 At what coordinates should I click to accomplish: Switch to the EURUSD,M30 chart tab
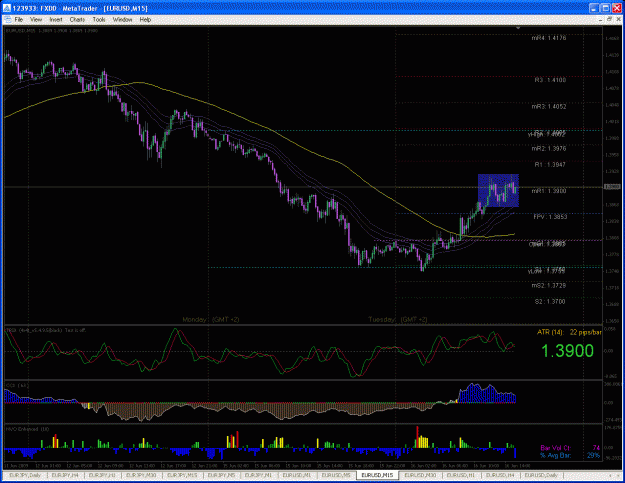click(420, 475)
